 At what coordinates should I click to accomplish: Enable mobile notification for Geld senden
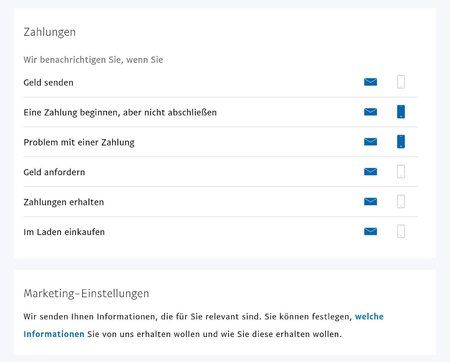point(401,82)
